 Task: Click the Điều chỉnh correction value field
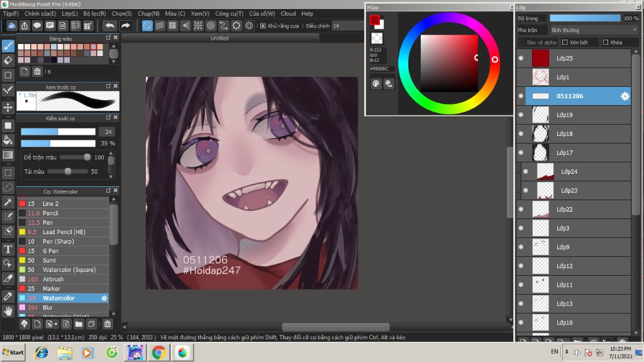coord(347,26)
